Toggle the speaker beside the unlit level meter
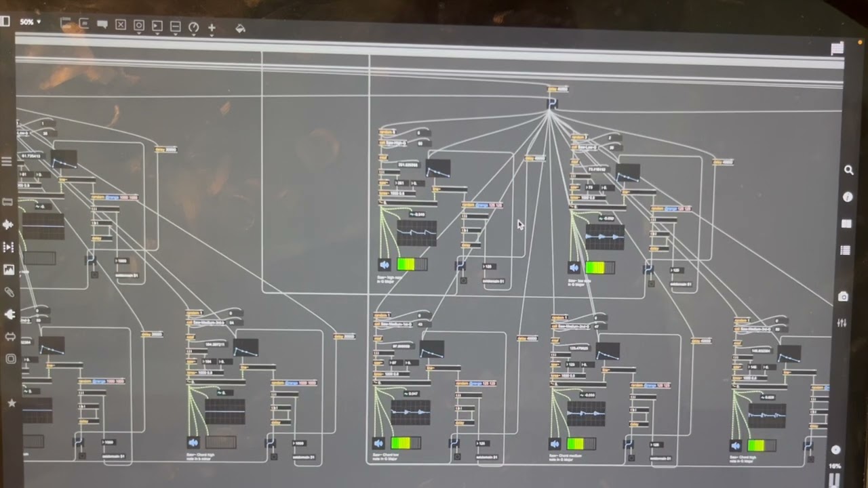Viewport: 868px width, 488px height. [x=193, y=443]
